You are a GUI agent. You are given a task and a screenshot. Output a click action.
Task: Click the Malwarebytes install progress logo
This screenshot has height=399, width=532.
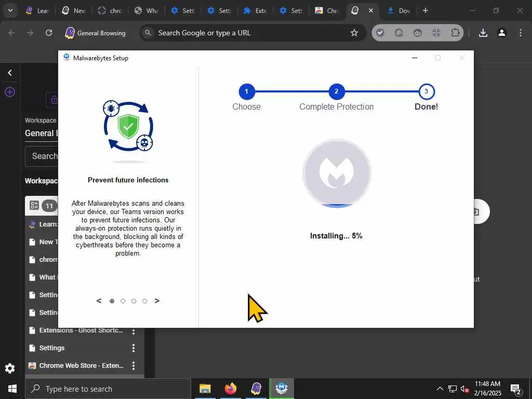337,173
